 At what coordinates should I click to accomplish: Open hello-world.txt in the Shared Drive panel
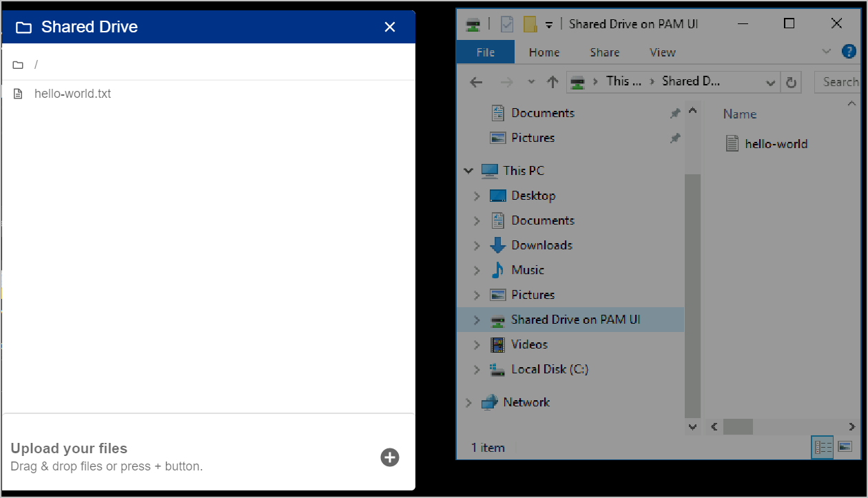pos(72,93)
